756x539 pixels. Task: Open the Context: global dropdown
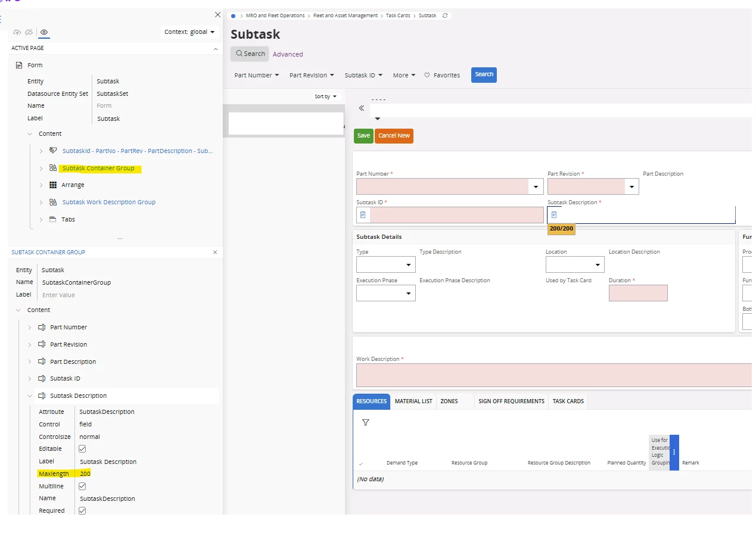point(189,32)
